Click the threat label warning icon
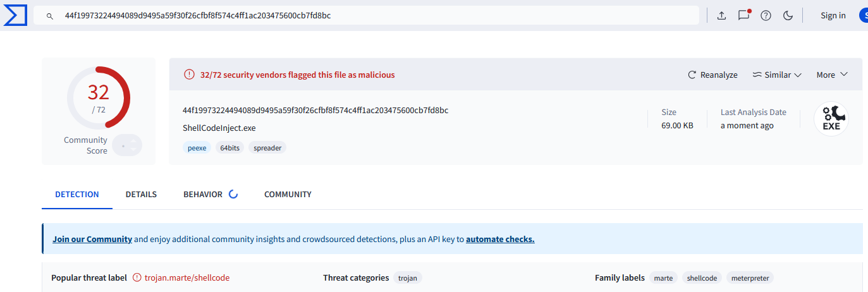 tap(137, 277)
